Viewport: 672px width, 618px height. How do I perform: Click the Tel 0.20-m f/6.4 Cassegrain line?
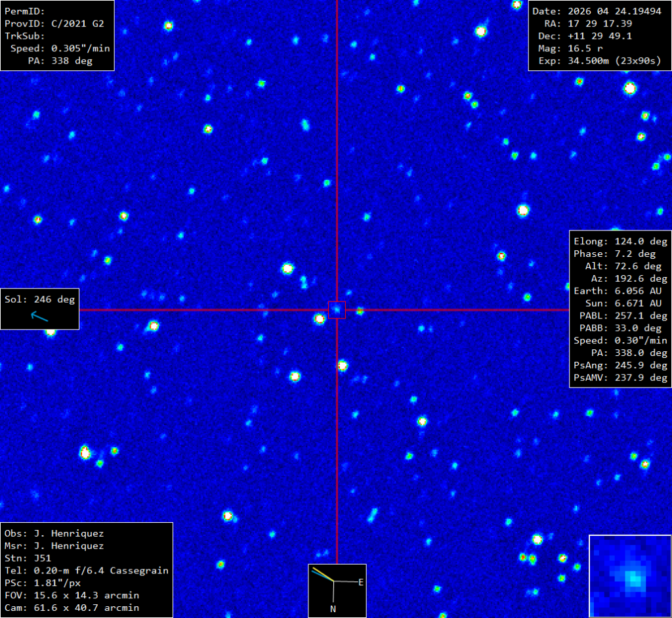(x=86, y=571)
